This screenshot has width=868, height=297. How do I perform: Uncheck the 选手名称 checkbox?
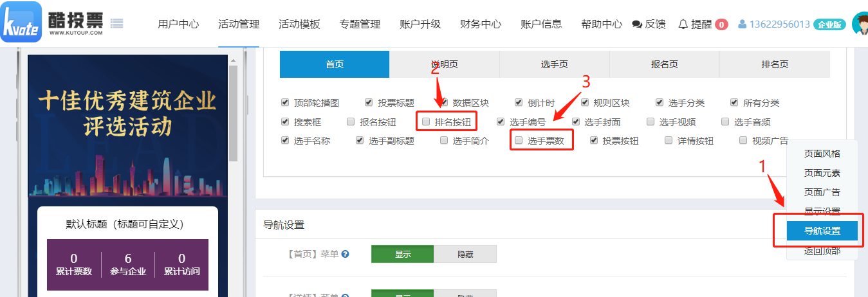click(x=285, y=140)
